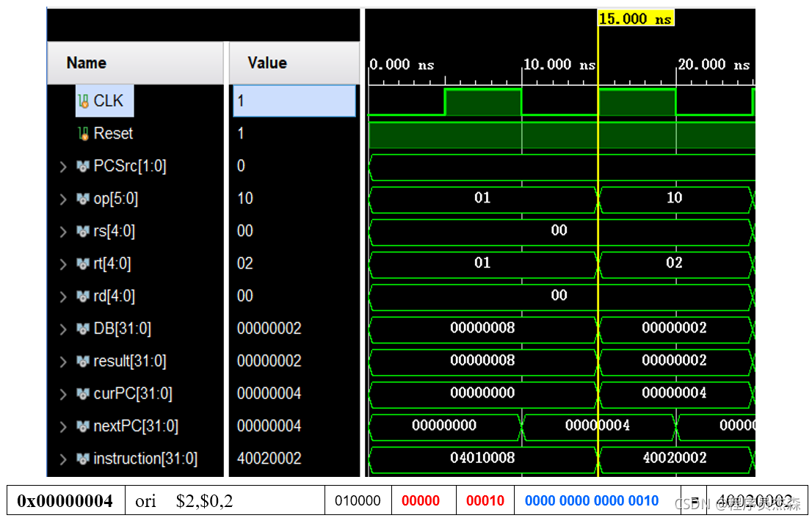Click the result[31:0] bus icon

[x=83, y=361]
